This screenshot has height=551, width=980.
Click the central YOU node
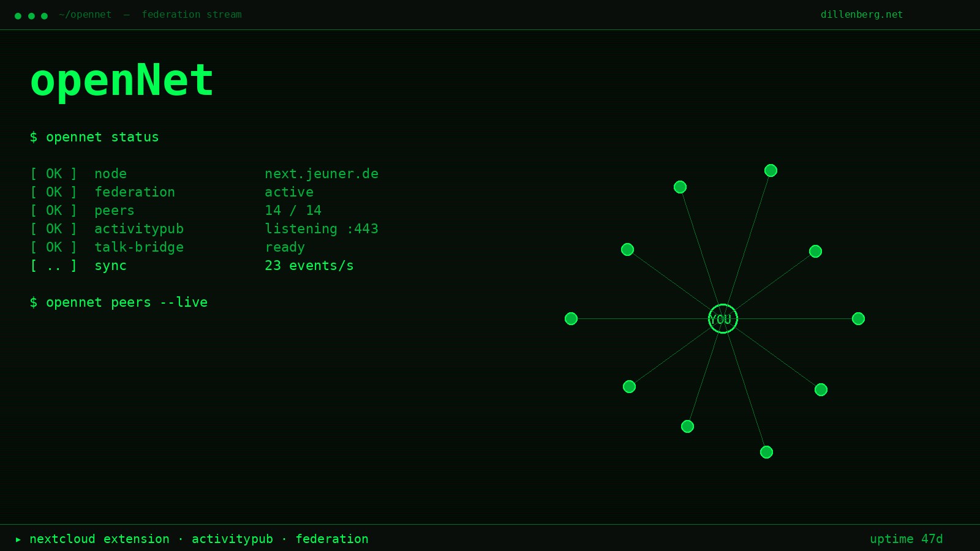click(x=723, y=318)
